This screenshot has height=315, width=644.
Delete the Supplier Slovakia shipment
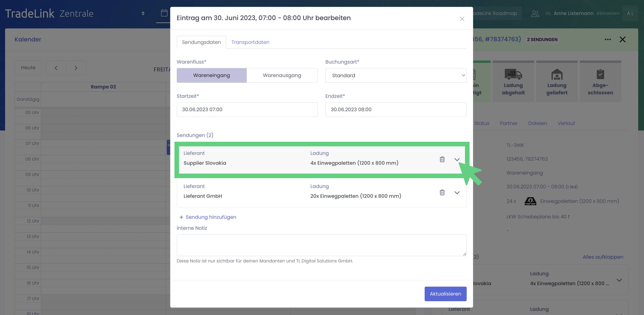click(442, 159)
